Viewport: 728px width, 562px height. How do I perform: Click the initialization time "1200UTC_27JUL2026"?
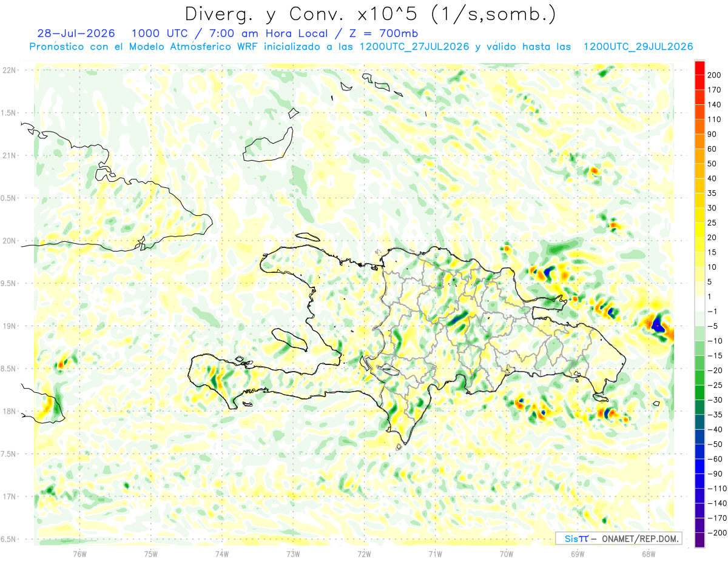[x=414, y=47]
